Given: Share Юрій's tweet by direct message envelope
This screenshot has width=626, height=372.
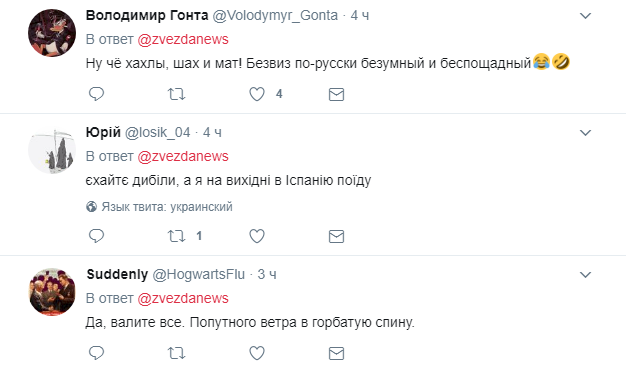Looking at the screenshot, I should coord(336,236).
